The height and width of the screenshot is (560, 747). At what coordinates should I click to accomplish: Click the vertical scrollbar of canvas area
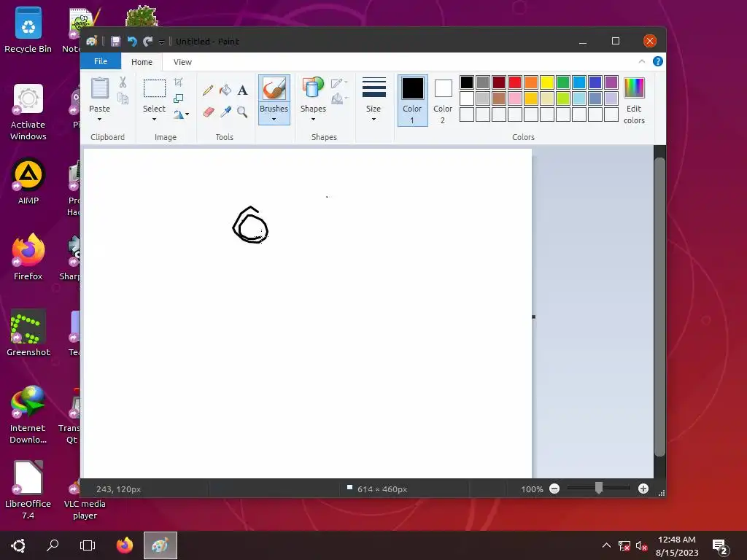[659, 307]
